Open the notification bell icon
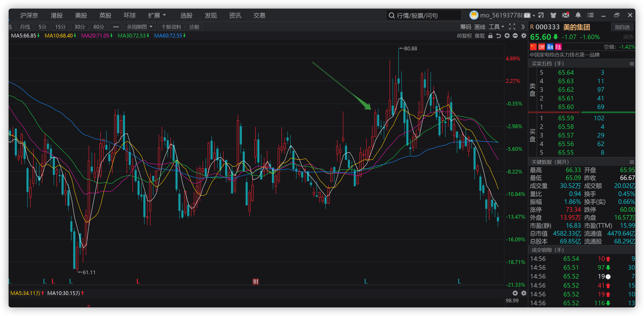This screenshot has width=644, height=316. point(578,15)
